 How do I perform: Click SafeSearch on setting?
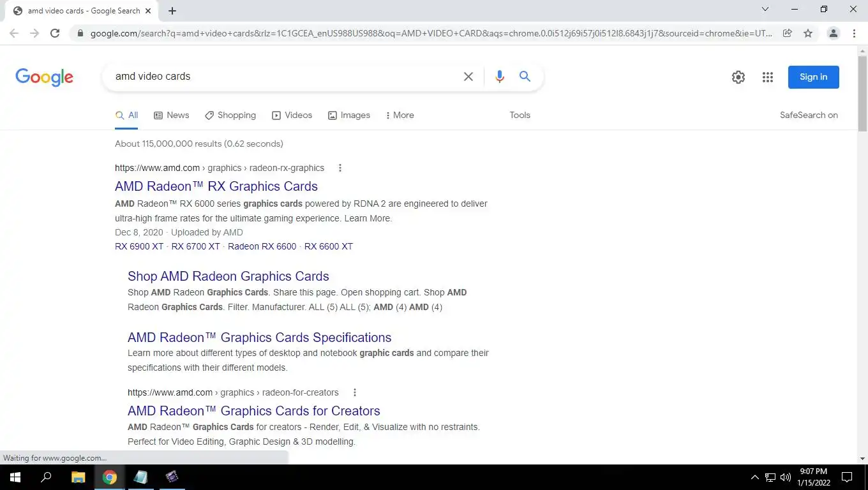pos(809,115)
